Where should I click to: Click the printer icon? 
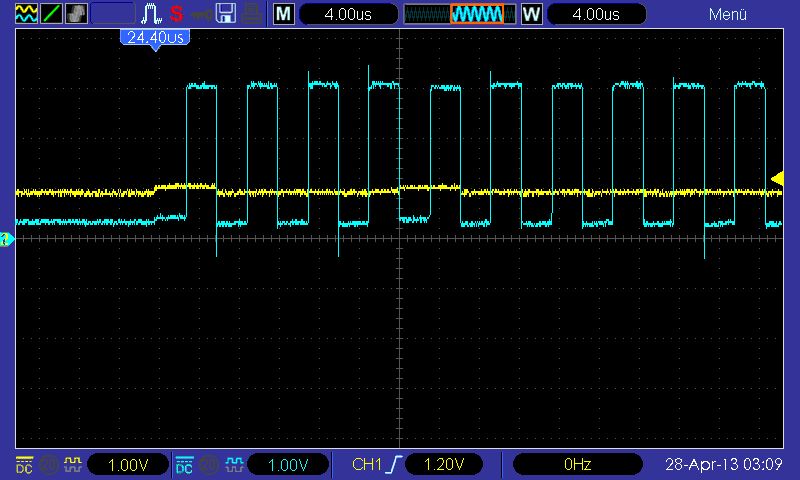[x=251, y=14]
